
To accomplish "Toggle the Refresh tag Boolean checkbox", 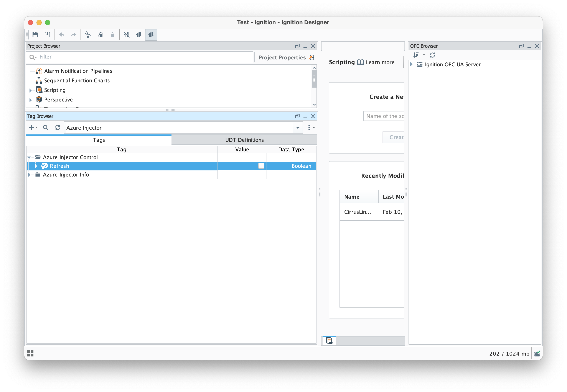I will tap(261, 166).
